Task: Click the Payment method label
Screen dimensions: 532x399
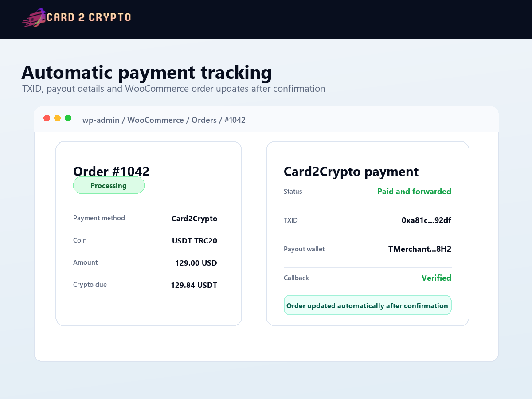Action: [99, 218]
